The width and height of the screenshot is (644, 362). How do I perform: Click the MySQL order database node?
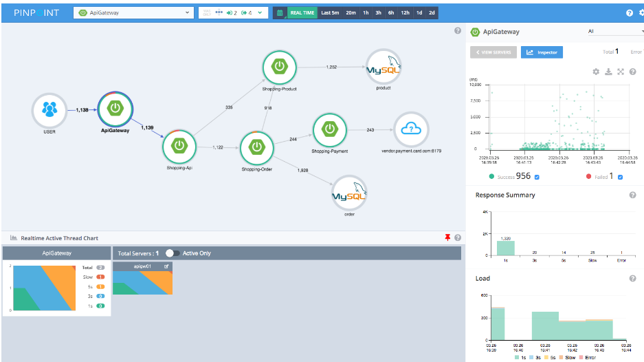349,193
